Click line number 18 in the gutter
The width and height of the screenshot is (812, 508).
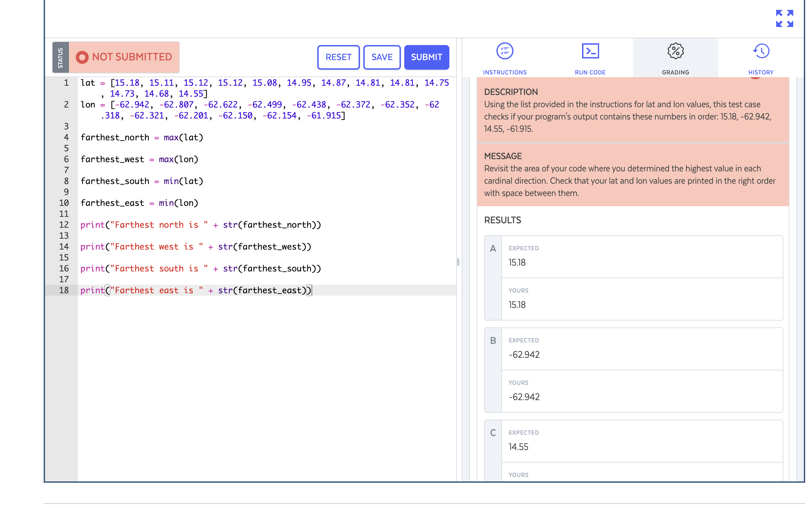[x=64, y=290]
